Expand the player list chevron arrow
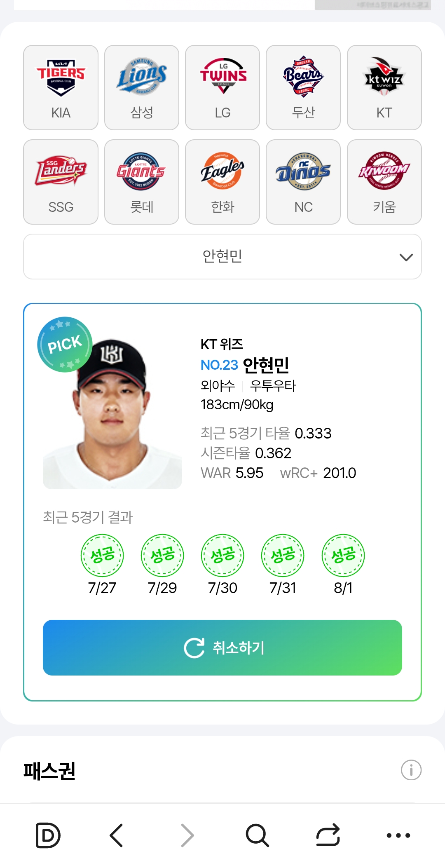This screenshot has width=445, height=868. tap(406, 257)
